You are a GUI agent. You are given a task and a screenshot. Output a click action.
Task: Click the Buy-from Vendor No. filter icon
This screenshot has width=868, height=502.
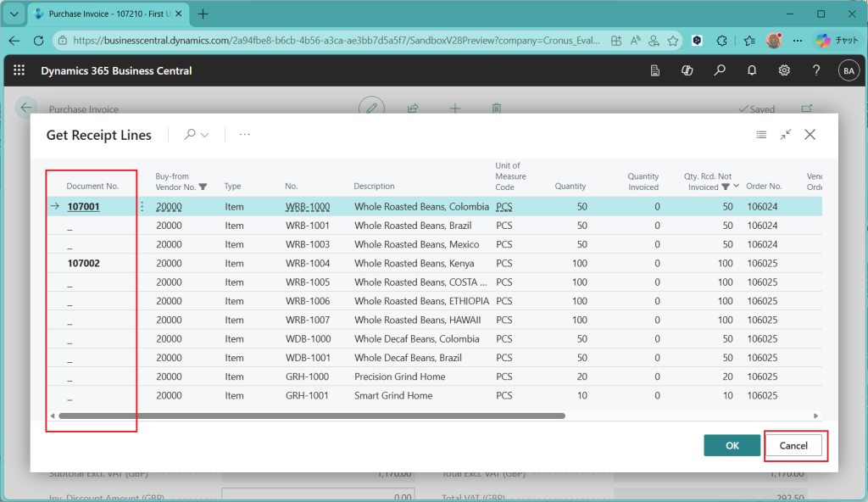(203, 187)
